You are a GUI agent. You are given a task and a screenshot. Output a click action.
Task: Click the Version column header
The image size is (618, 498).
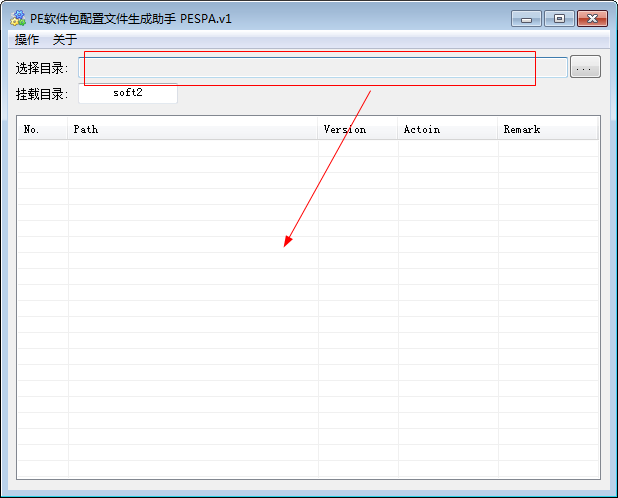pyautogui.click(x=357, y=129)
